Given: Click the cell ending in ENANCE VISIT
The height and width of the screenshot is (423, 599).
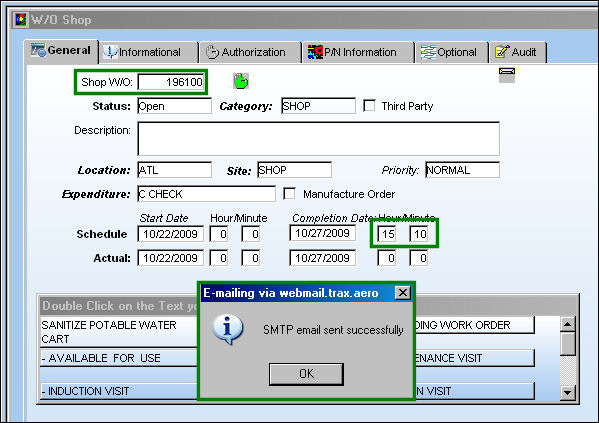Looking at the screenshot, I should 475,358.
